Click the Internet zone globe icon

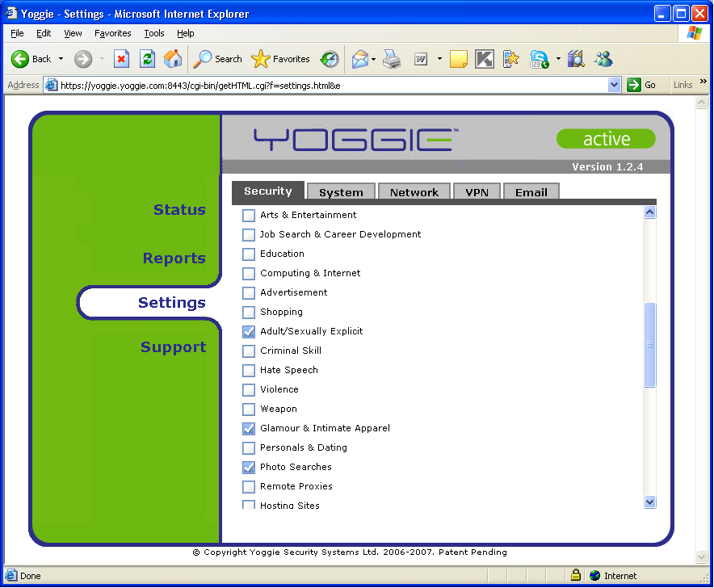click(x=594, y=576)
